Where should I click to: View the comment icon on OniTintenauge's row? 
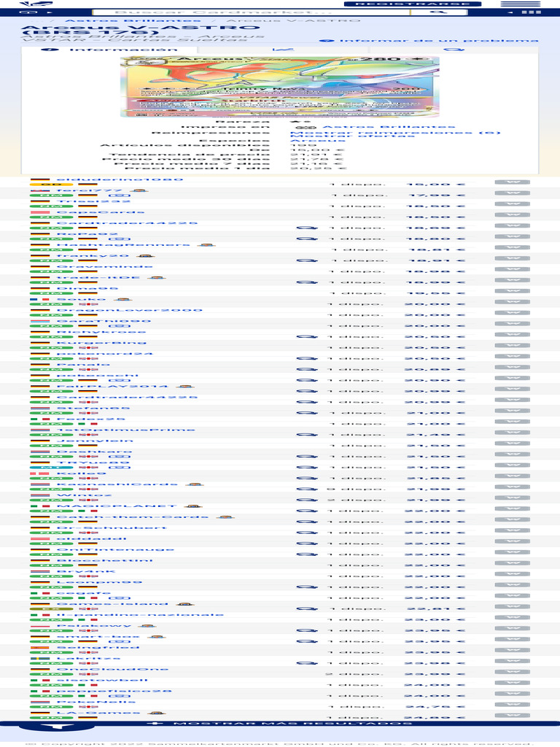pos(307,554)
